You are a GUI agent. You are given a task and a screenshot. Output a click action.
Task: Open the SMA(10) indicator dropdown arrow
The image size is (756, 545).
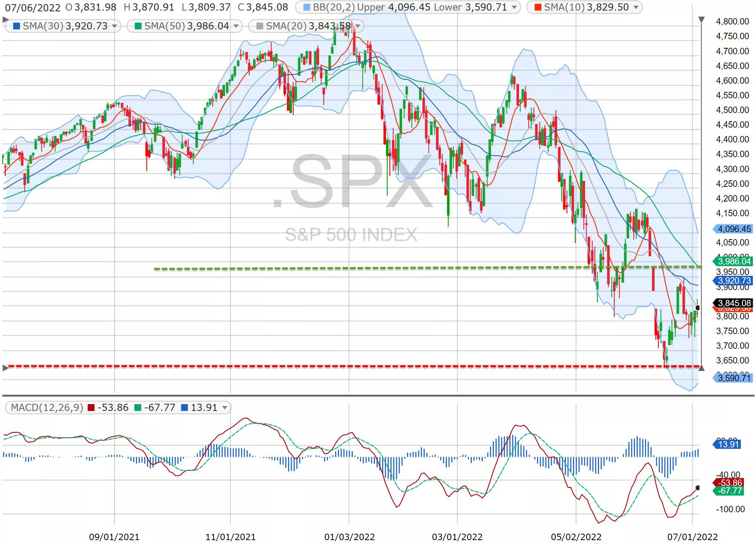[636, 7]
